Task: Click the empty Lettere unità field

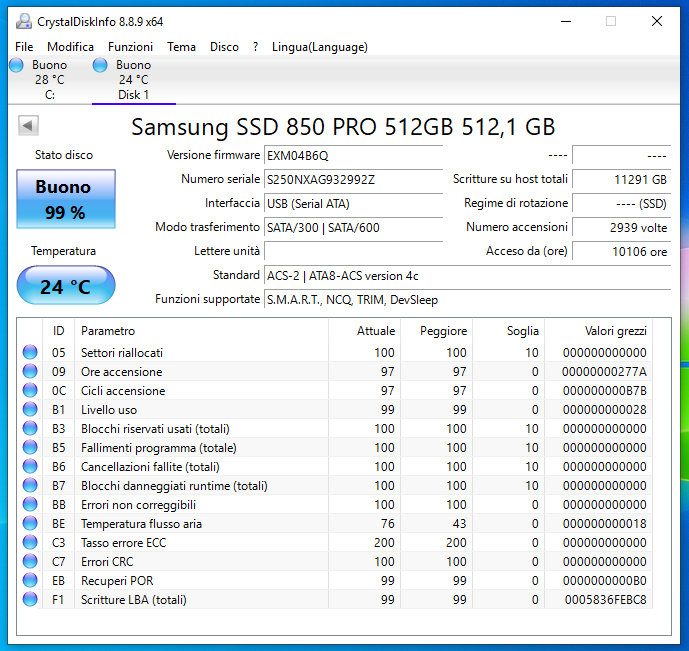Action: pos(353,252)
